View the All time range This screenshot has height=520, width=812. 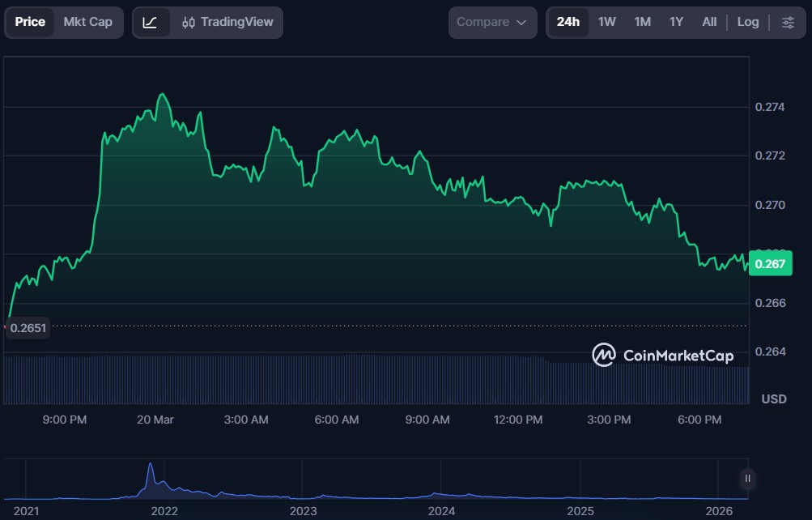tap(709, 22)
